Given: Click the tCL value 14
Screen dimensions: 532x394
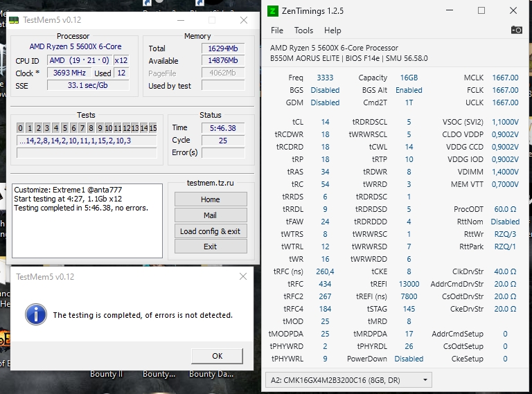Looking at the screenshot, I should (325, 122).
